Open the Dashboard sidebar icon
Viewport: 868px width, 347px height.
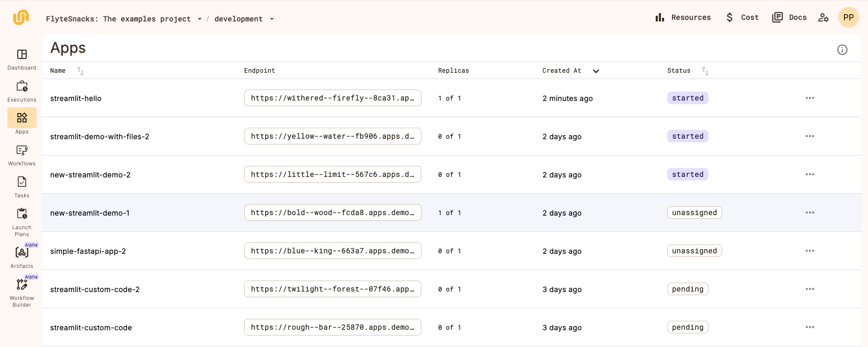(x=22, y=55)
